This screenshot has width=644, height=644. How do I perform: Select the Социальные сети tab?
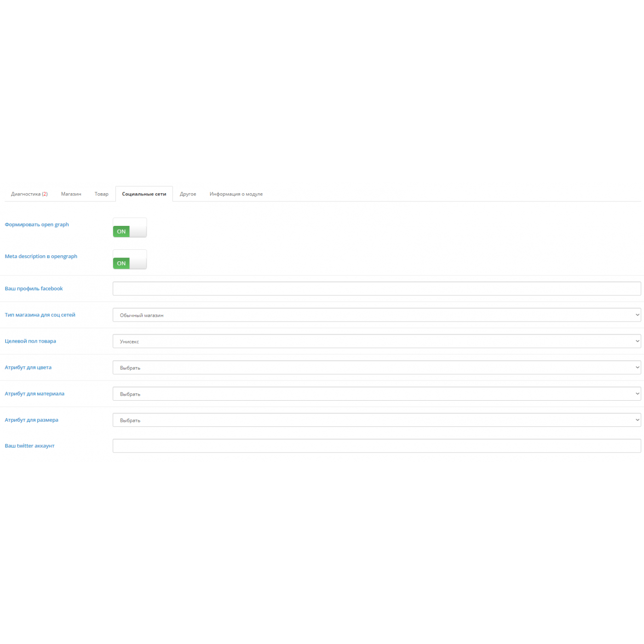pos(144,194)
